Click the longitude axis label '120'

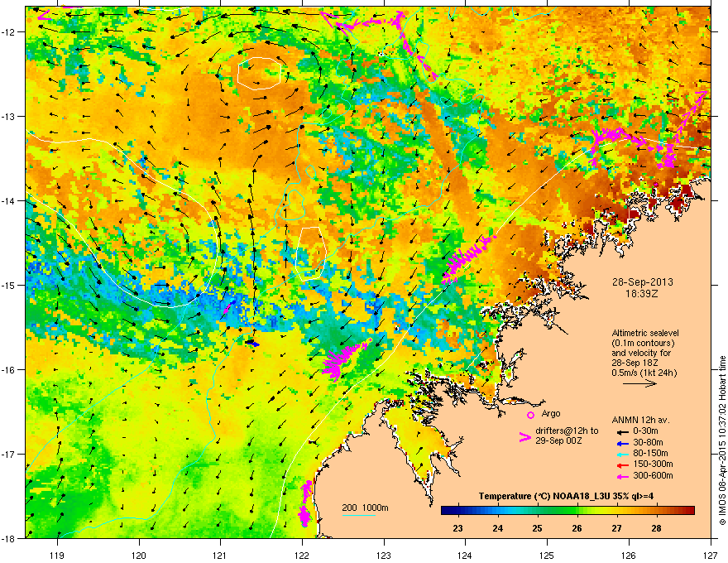[139, 555]
